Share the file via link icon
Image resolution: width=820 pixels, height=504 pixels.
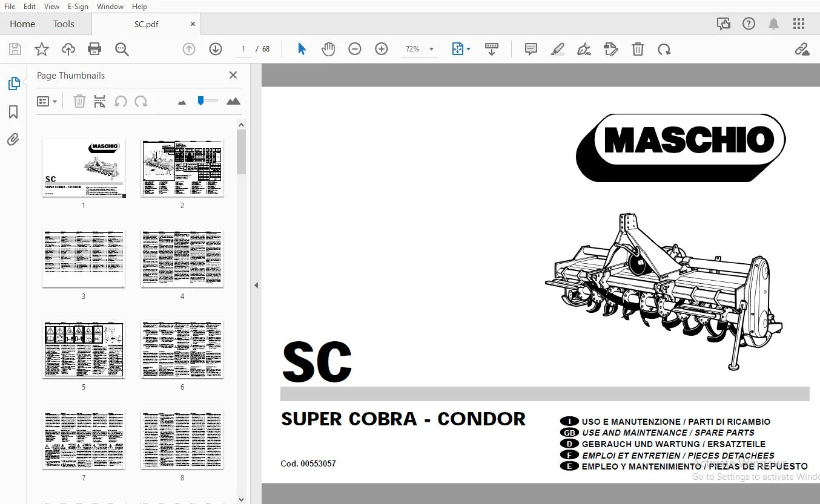[802, 49]
